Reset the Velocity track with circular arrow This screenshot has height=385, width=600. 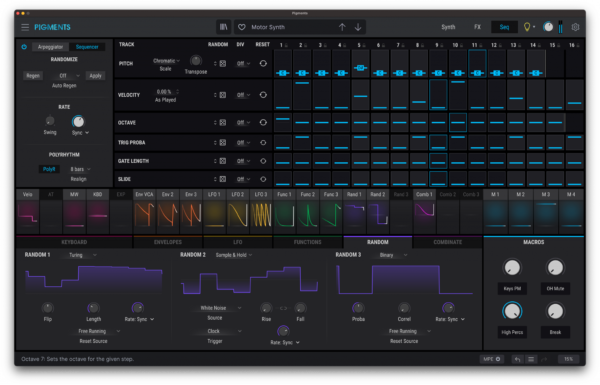pos(263,95)
